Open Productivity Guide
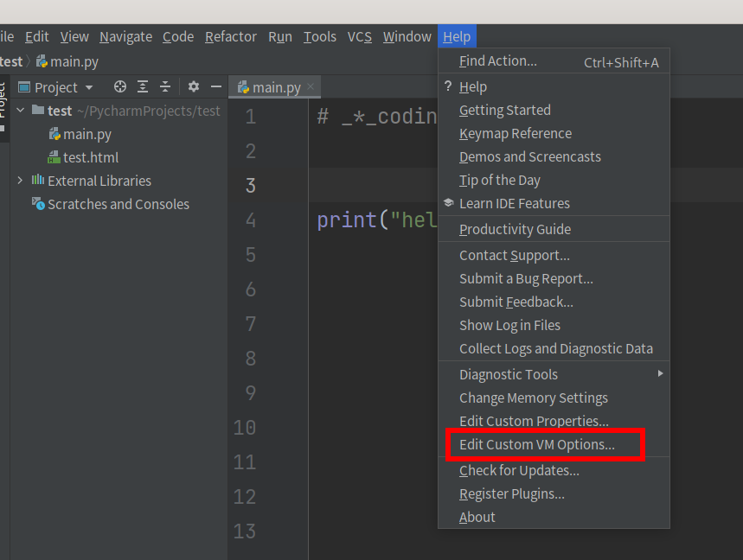The width and height of the screenshot is (743, 560). (x=554, y=229)
